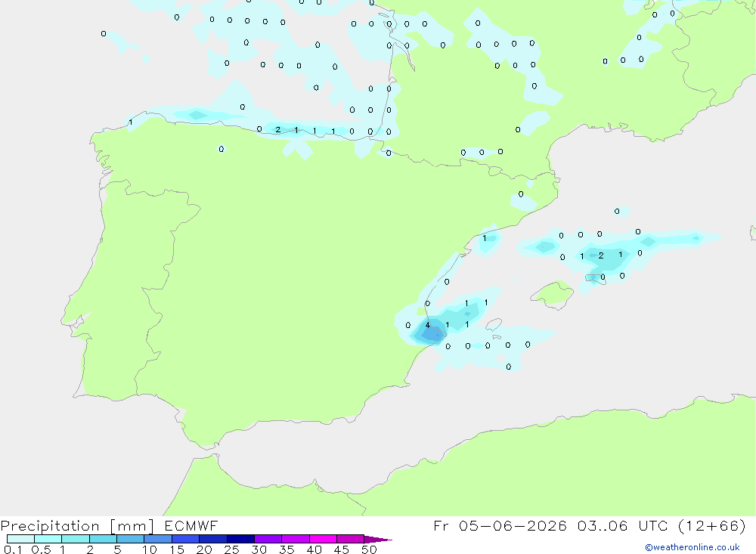Click the '(12+66)' forecast offset text

point(711,526)
